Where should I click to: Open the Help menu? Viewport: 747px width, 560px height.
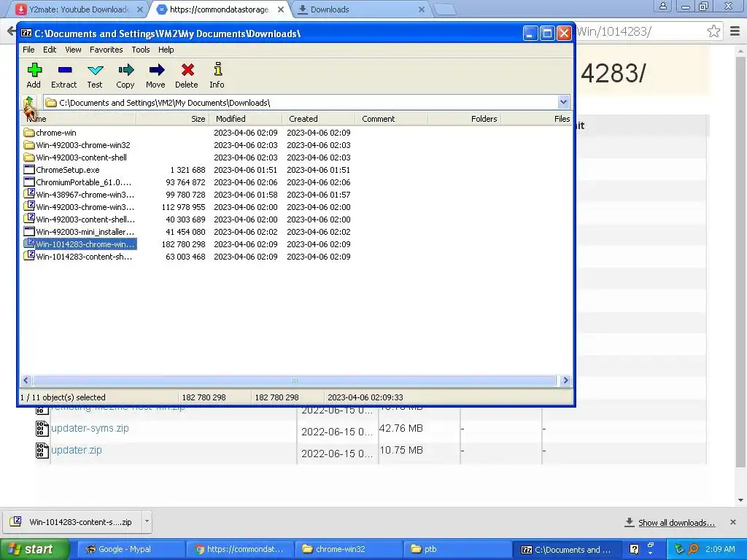166,50
